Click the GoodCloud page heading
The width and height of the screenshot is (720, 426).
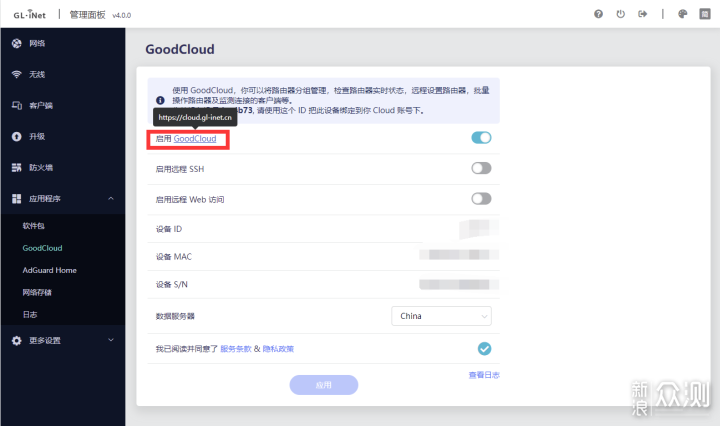point(180,49)
